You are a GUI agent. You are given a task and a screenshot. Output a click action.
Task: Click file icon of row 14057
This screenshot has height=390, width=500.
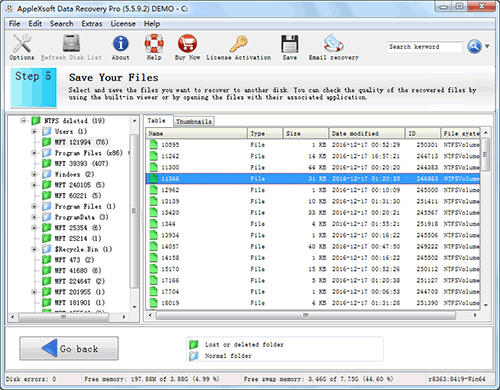(x=153, y=246)
